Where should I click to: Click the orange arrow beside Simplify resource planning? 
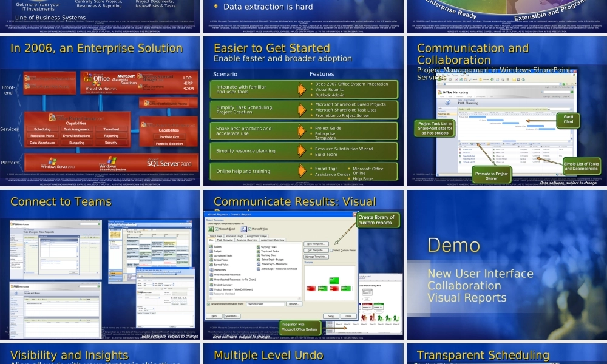302,150
